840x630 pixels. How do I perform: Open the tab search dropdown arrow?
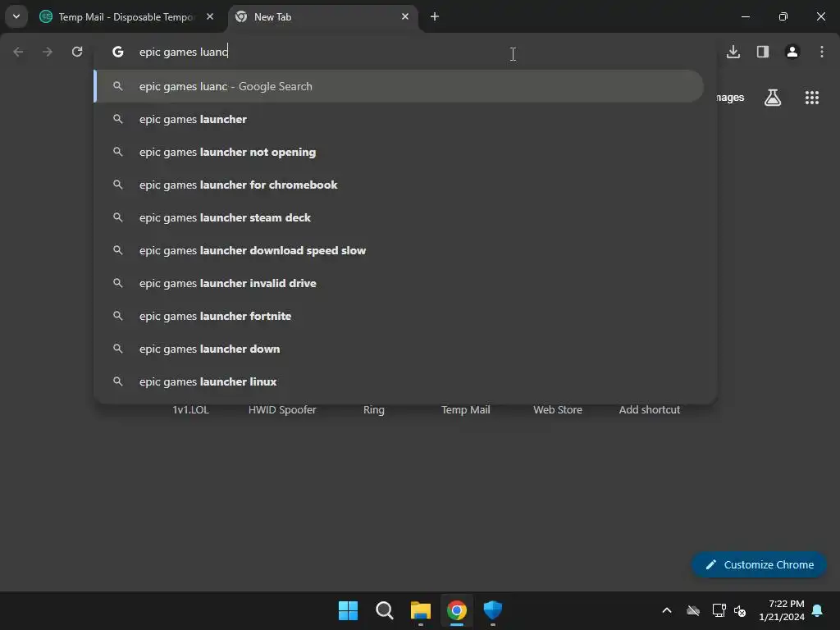tap(16, 16)
